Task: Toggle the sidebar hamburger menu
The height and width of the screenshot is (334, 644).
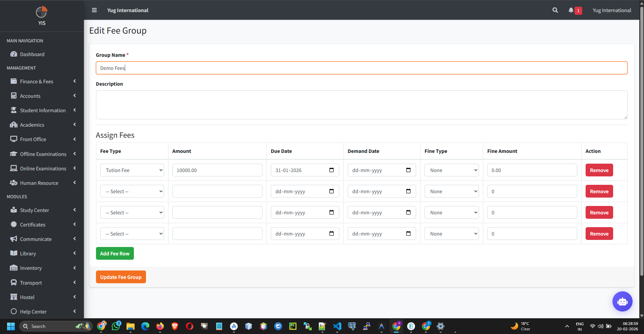Action: 94,10
